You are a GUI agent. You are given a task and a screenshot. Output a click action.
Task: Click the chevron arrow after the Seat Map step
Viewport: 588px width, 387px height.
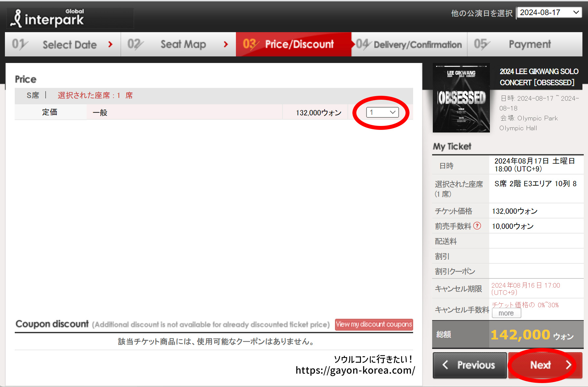tap(226, 44)
